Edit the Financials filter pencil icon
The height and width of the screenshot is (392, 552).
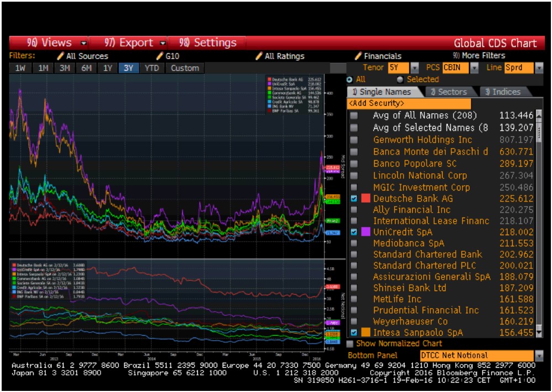tap(359, 56)
